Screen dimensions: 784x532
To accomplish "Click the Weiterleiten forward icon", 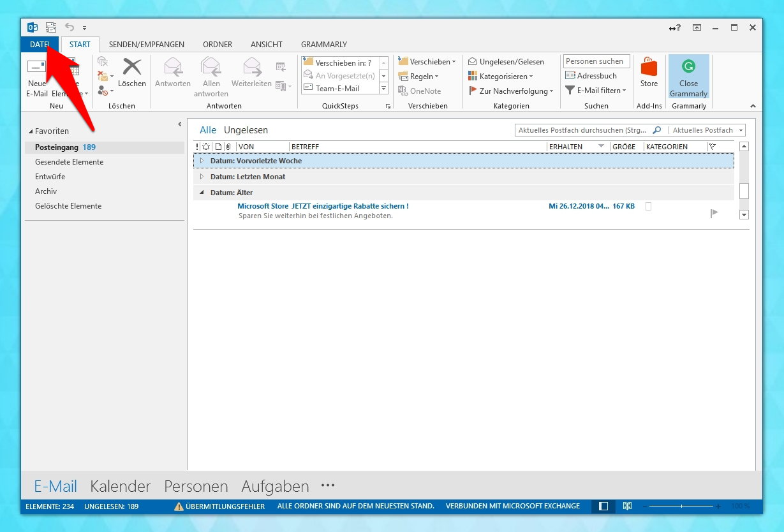I will (x=251, y=73).
